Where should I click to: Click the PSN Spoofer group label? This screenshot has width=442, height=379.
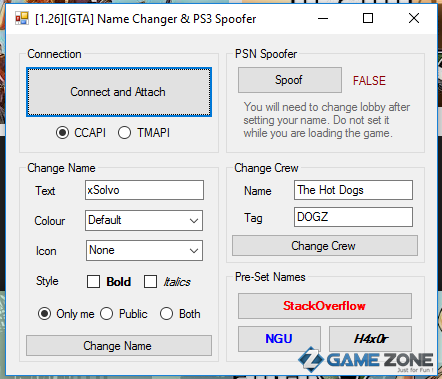[x=266, y=54]
